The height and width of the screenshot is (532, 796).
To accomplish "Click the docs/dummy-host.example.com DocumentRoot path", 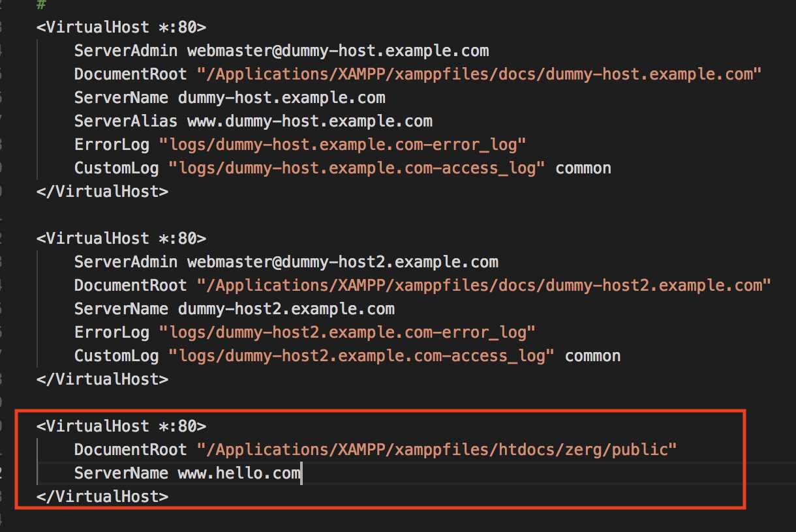I will click(x=479, y=74).
